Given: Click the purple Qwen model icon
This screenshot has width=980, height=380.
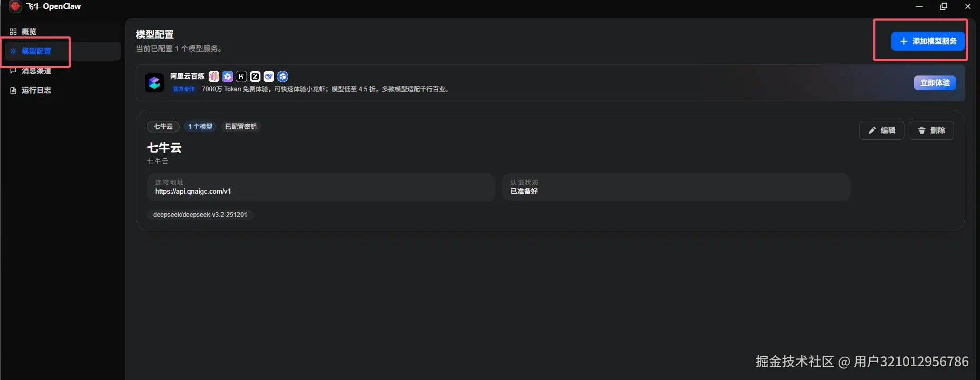Looking at the screenshot, I should (x=228, y=77).
